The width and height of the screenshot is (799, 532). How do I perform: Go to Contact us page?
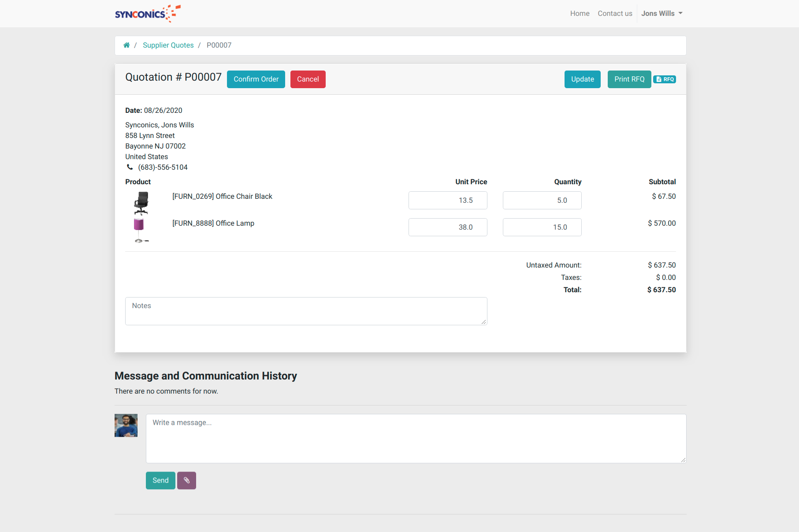[x=615, y=14]
